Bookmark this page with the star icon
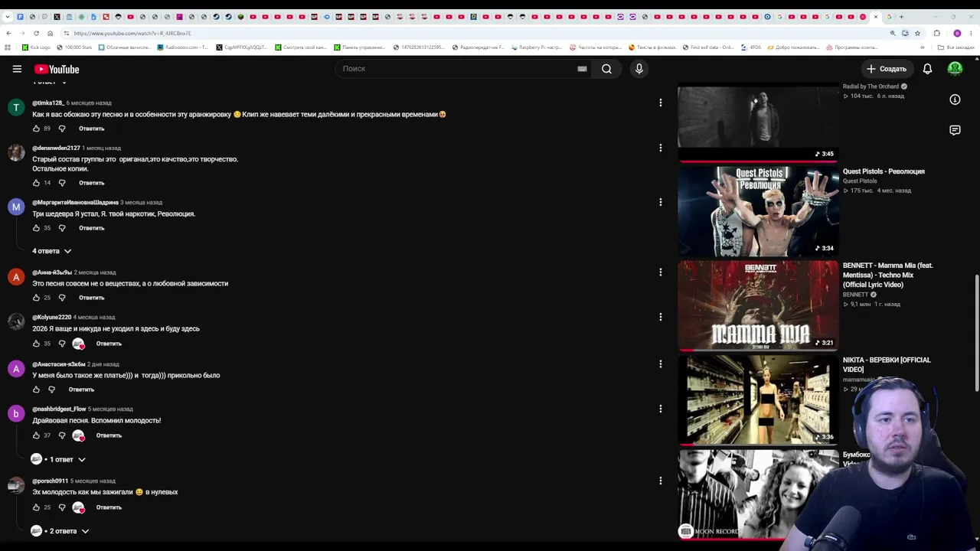The width and height of the screenshot is (980, 551). (x=917, y=33)
